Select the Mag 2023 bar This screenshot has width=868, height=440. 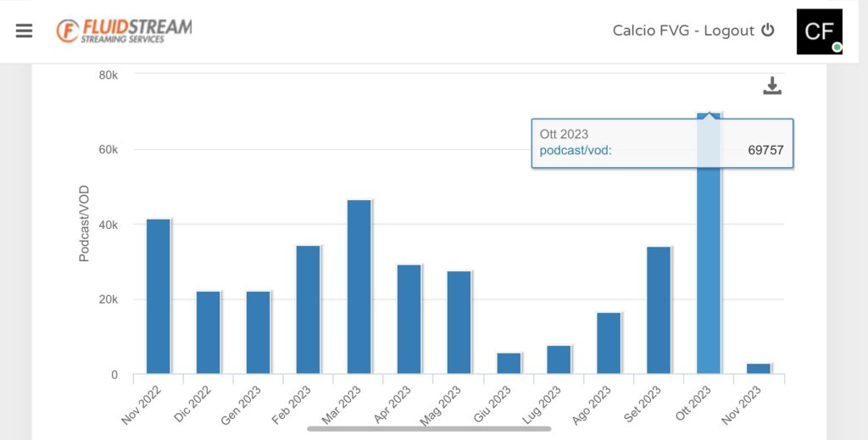pos(459,322)
